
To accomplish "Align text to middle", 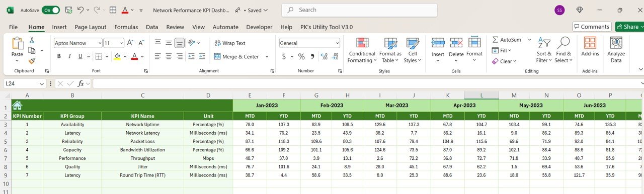I will [x=169, y=43].
